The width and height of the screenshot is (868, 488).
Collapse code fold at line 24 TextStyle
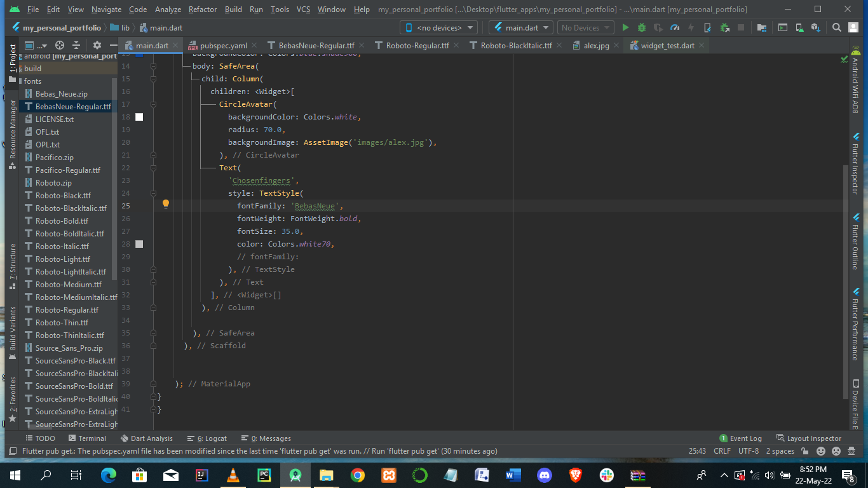point(153,193)
